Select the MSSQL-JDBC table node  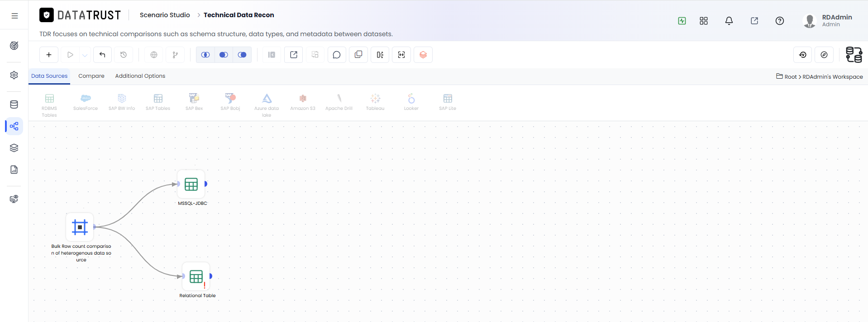coord(191,184)
